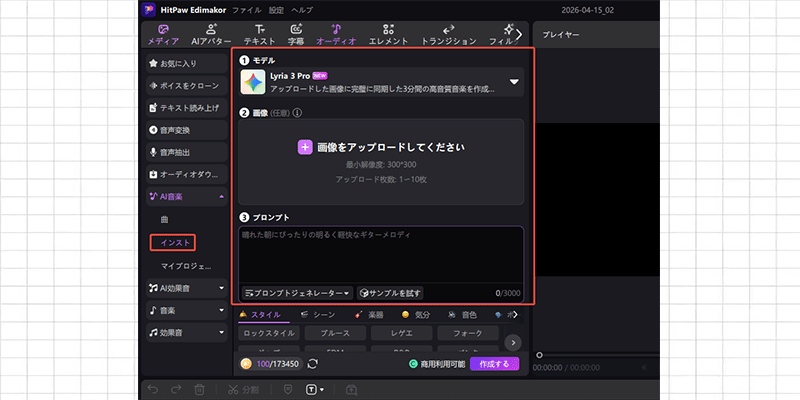Click the 作成する create button

click(494, 364)
